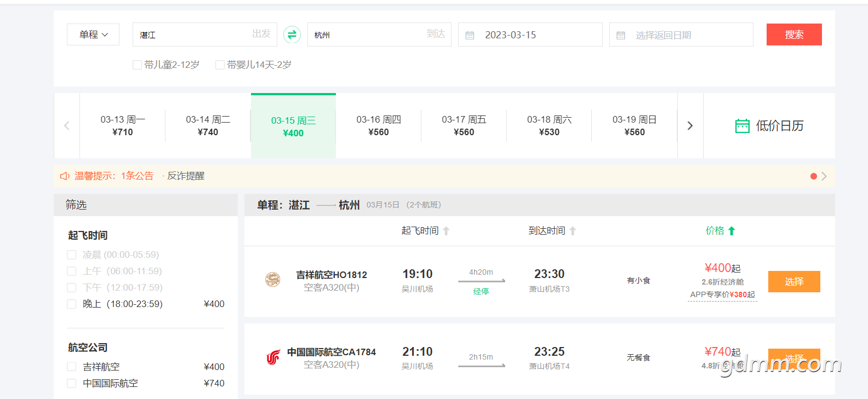This screenshot has height=399, width=868.
Task: Show previous dates with left chevron
Action: (x=67, y=125)
